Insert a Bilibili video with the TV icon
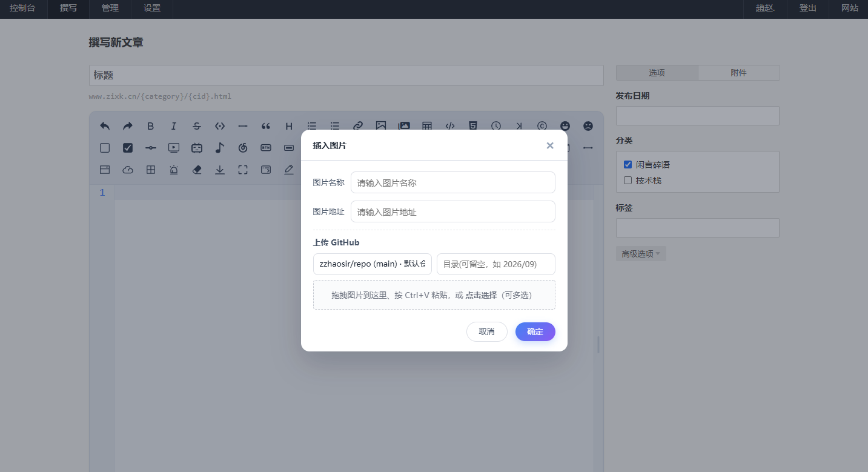 (x=197, y=148)
